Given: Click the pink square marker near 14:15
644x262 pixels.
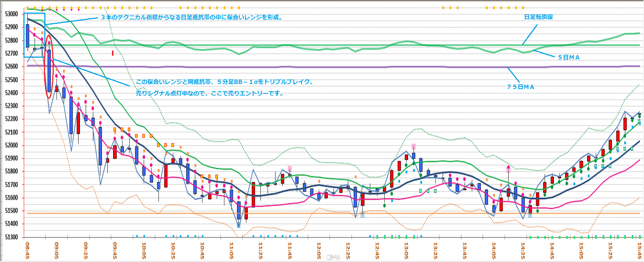Looking at the screenshot, I should 508,168.
